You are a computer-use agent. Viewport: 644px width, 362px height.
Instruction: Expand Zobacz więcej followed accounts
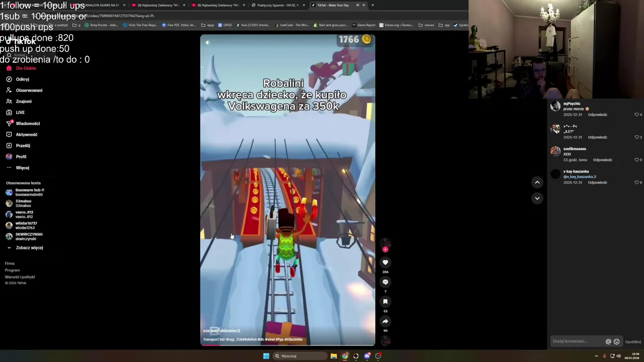(25, 248)
